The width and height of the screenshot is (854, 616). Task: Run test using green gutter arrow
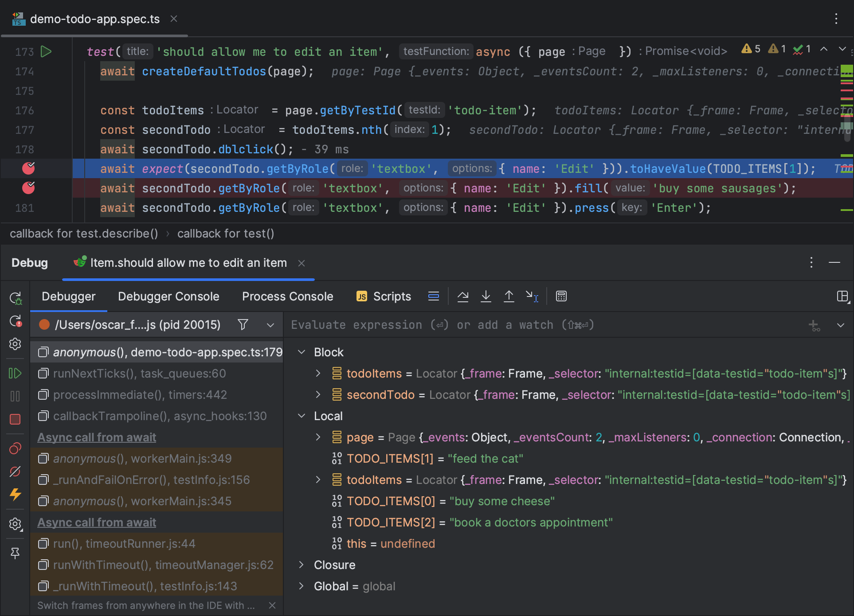[x=46, y=51]
